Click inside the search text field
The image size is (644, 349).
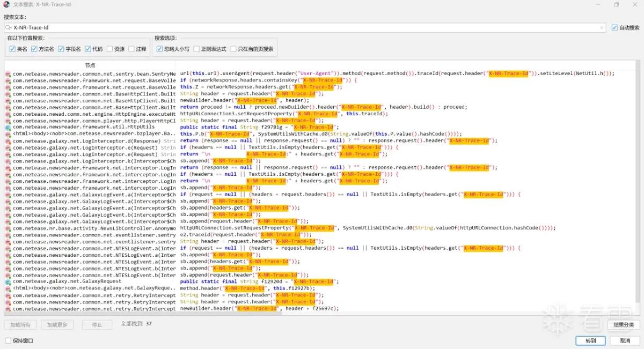coord(306,27)
